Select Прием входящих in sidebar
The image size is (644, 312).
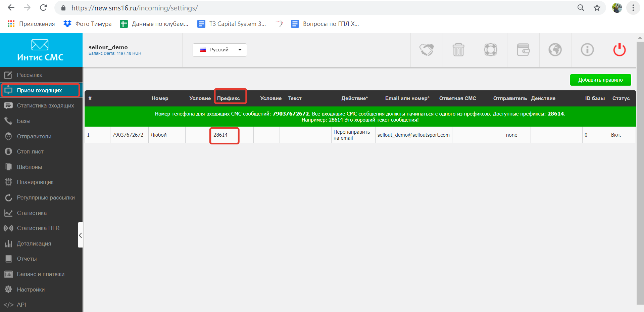(x=41, y=90)
